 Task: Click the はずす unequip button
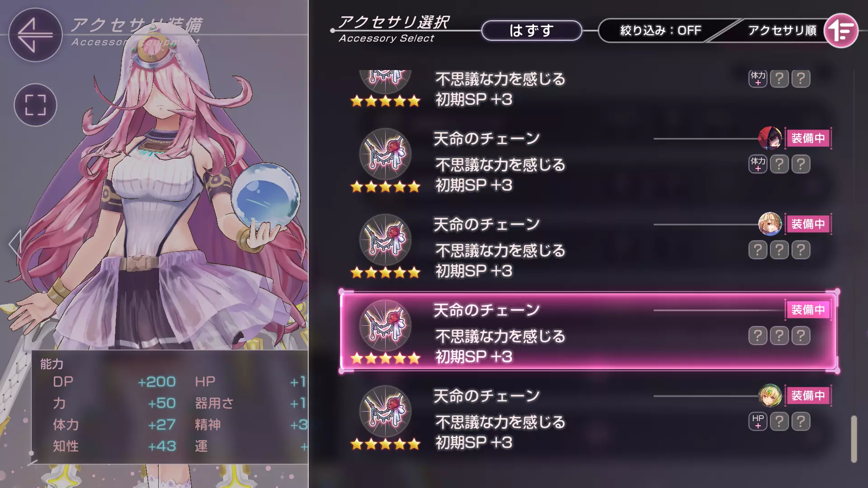(532, 30)
